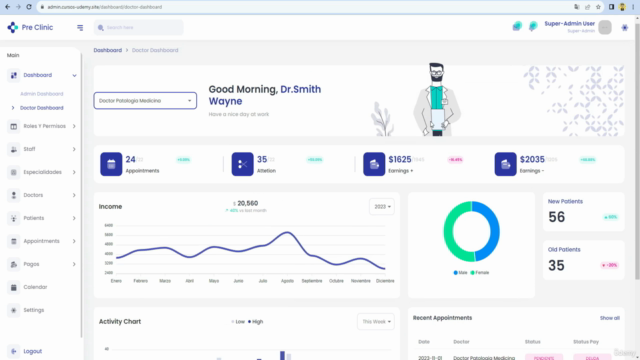Open Doctor Dashboard submenu item
Viewport: 640px width, 360px height.
point(42,108)
